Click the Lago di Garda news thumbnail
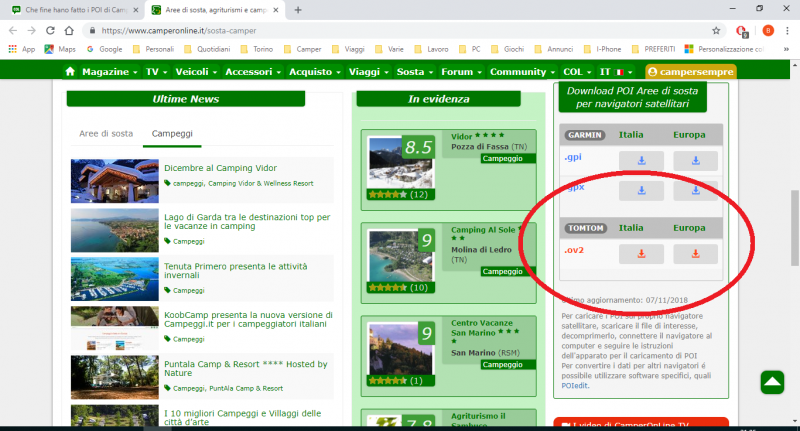 (114, 229)
